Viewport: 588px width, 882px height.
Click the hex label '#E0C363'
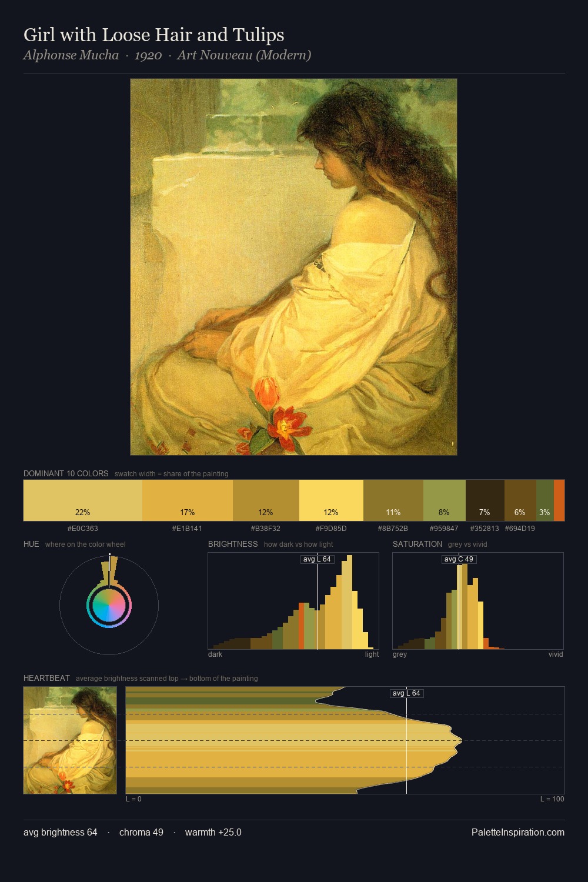tap(83, 529)
